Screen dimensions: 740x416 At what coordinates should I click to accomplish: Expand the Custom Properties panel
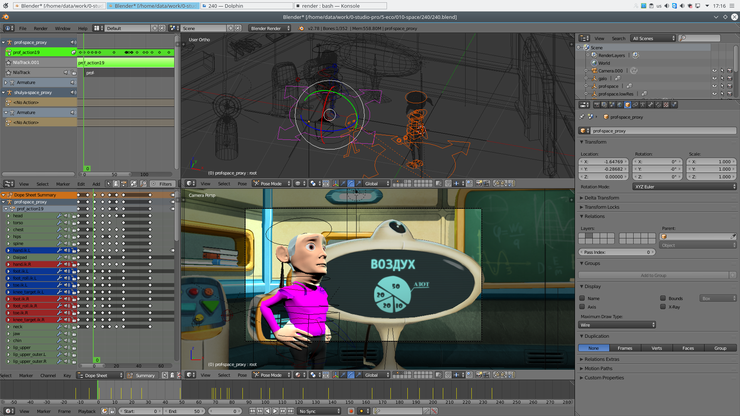(x=604, y=378)
